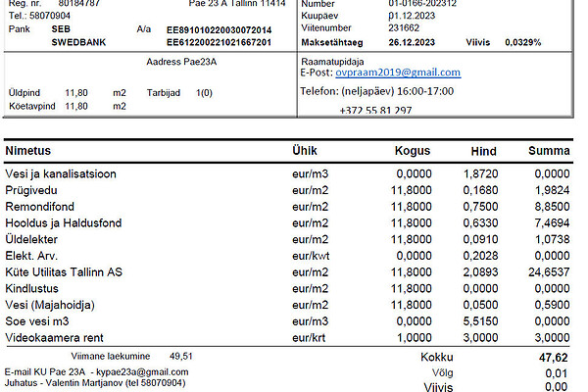The image size is (588, 392).
Task: Click the Kokku total amount 47,62
Action: (553, 358)
